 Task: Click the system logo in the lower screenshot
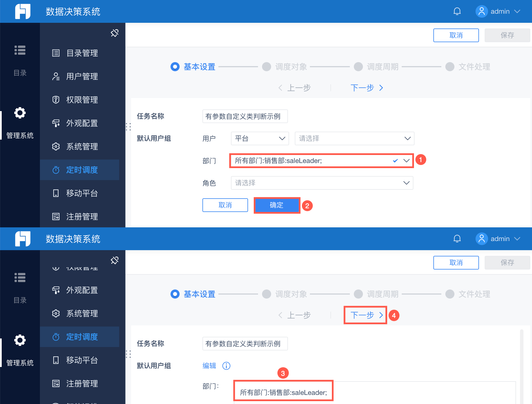click(23, 239)
